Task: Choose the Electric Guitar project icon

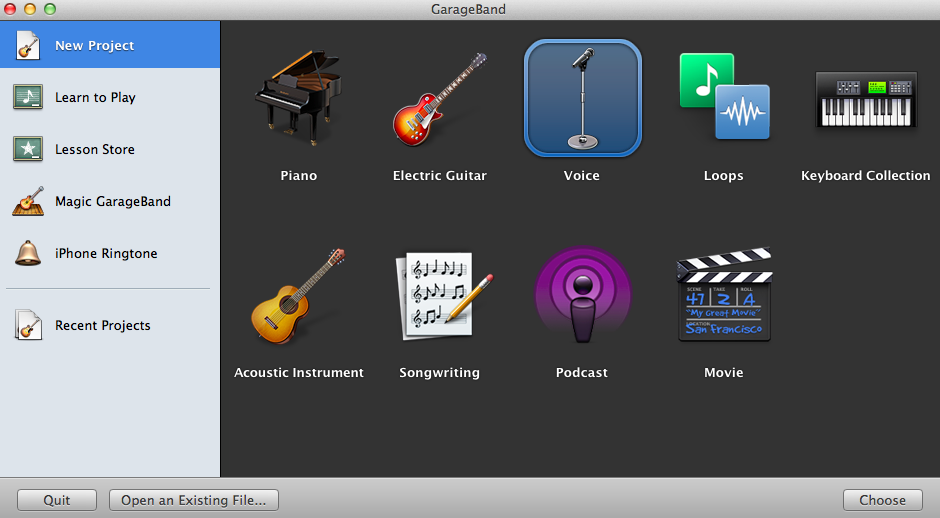Action: 439,99
